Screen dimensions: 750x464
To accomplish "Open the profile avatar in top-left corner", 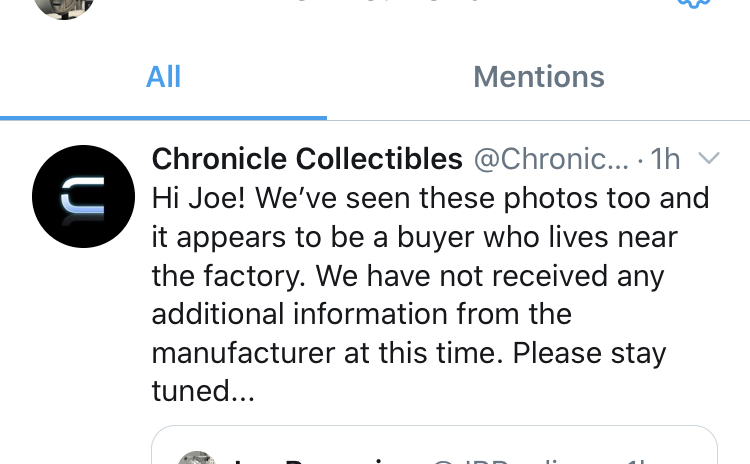I will coord(64,7).
